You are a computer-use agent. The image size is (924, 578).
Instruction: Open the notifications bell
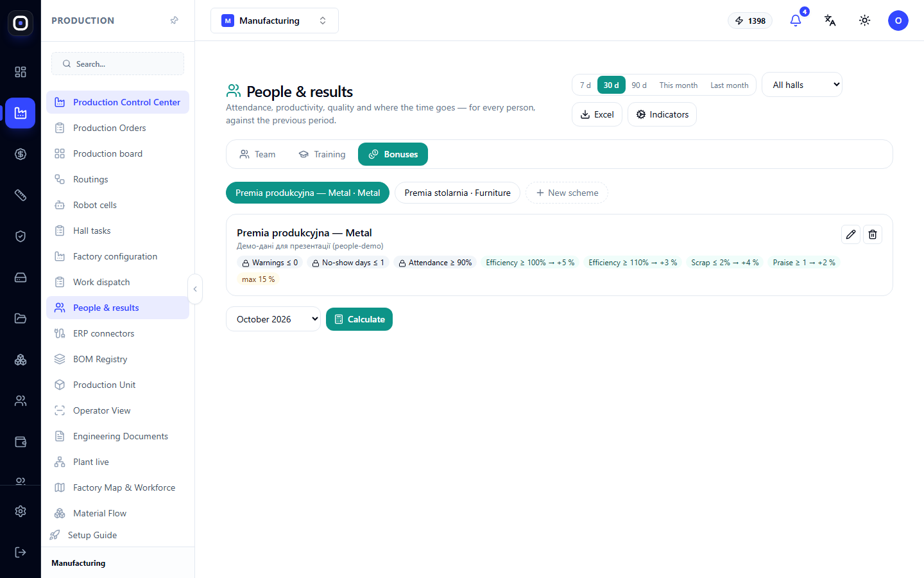[796, 21]
